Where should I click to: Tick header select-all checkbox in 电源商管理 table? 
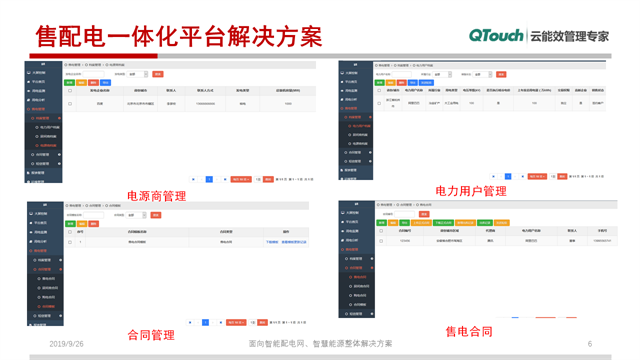point(70,91)
